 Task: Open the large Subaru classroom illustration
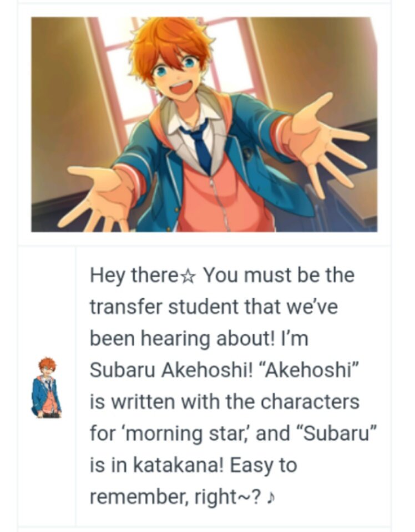tap(204, 124)
